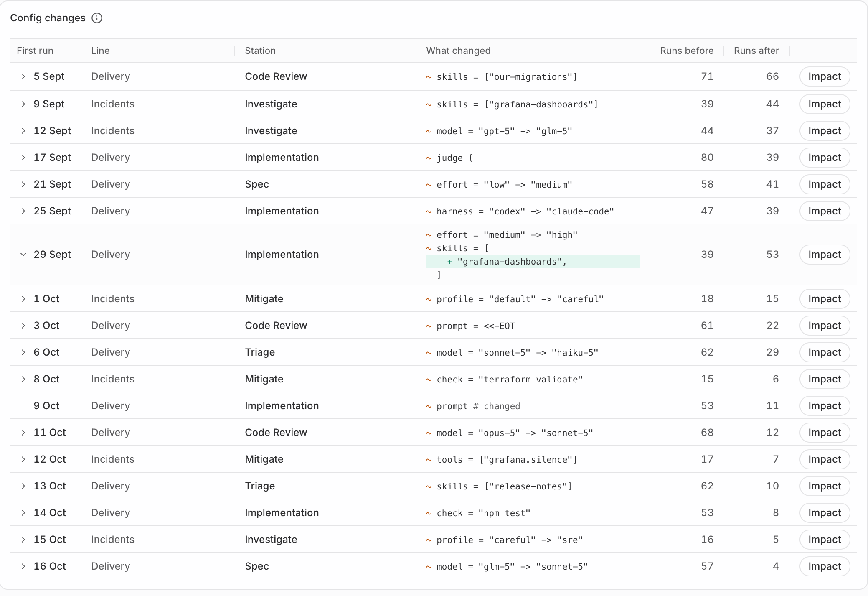
Task: Expand the 12 Sept row
Action: [x=23, y=131]
